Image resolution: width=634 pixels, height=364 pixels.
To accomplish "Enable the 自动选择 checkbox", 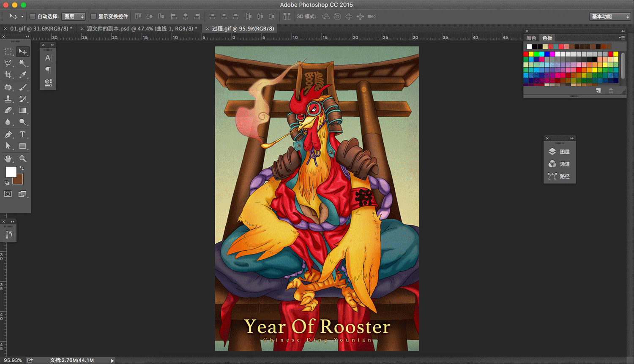I will [33, 16].
